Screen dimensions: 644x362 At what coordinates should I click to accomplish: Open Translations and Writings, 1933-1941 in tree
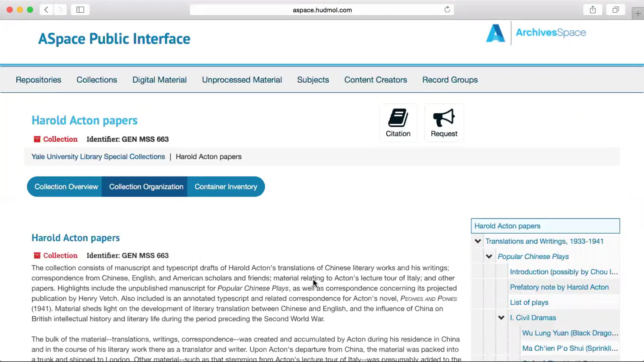click(x=544, y=241)
